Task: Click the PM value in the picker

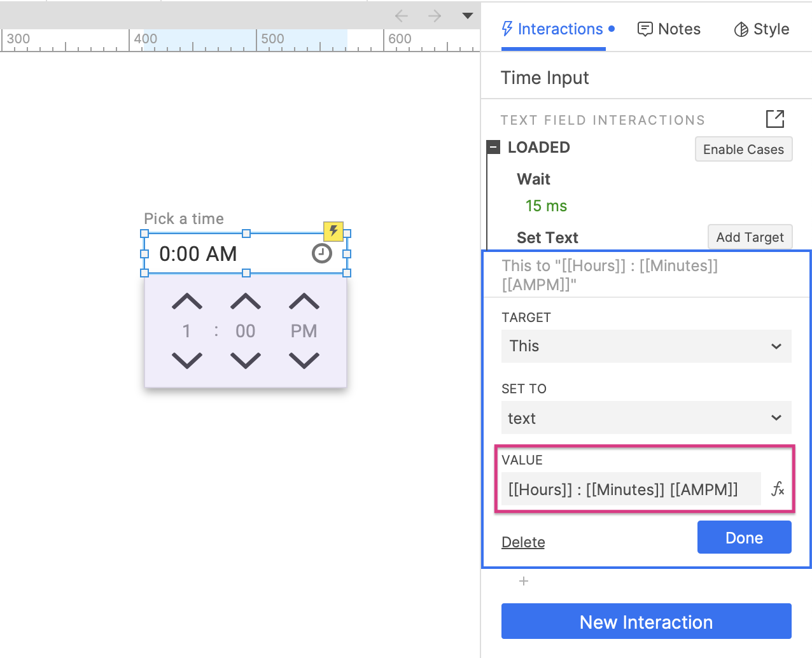Action: [x=304, y=331]
